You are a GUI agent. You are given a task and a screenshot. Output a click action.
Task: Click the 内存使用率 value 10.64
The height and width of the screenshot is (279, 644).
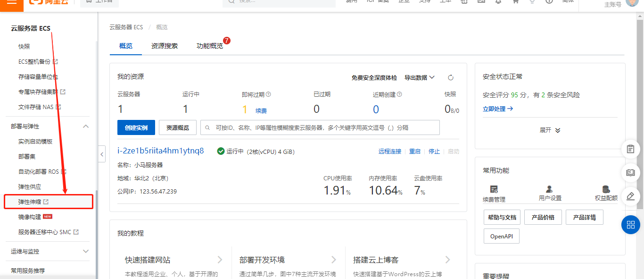[x=383, y=191]
